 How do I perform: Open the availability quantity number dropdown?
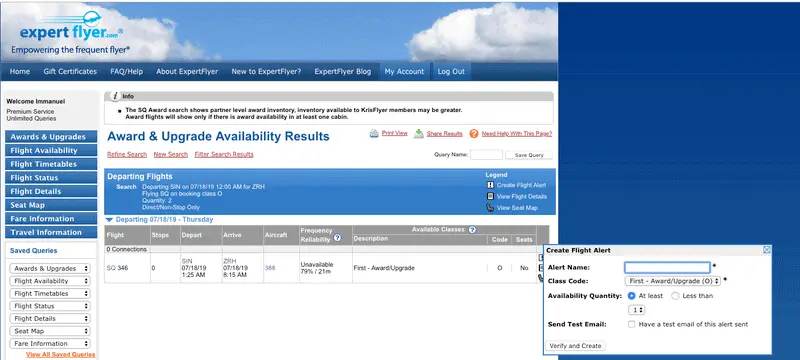(x=636, y=310)
